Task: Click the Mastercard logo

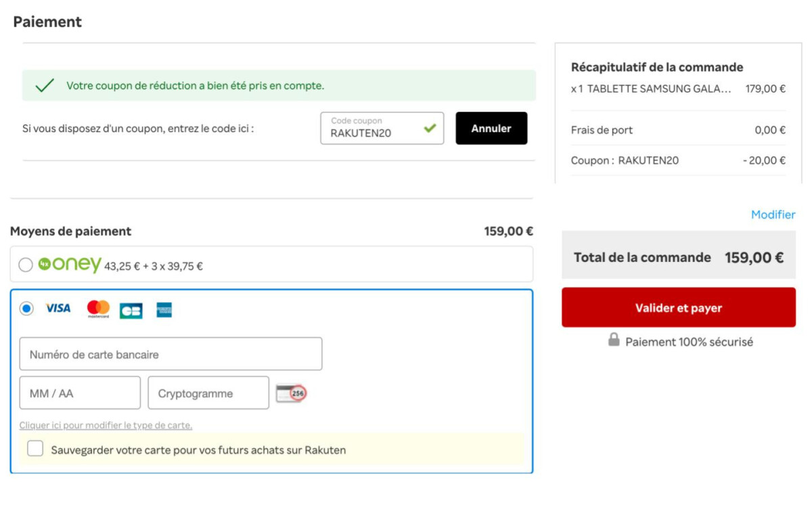Action: click(98, 309)
